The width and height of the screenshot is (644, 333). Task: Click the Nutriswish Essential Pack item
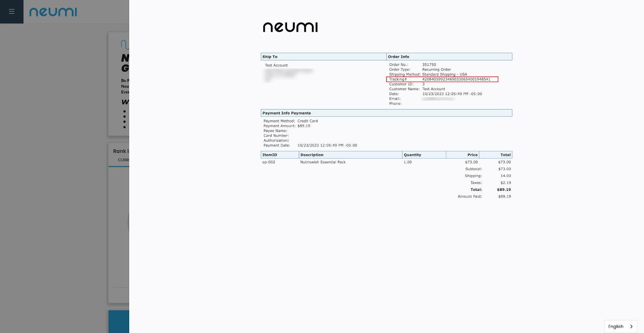pos(323,162)
